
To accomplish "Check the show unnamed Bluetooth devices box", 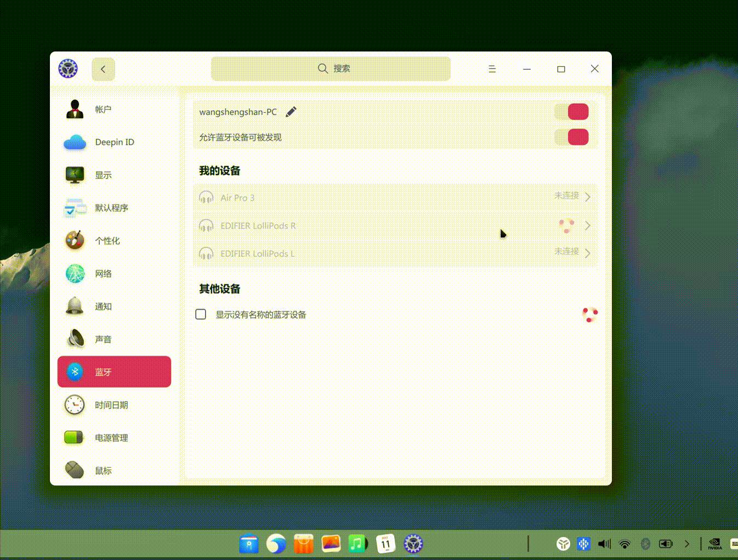I will (x=201, y=314).
